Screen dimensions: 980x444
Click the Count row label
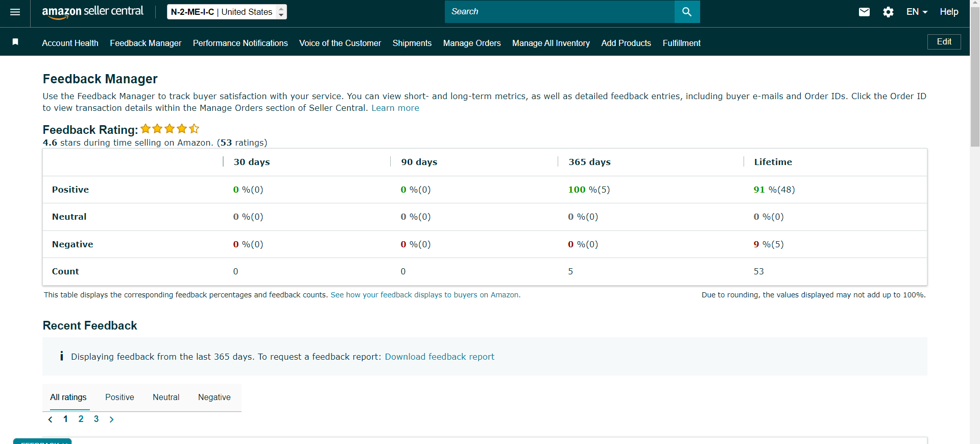coord(65,271)
